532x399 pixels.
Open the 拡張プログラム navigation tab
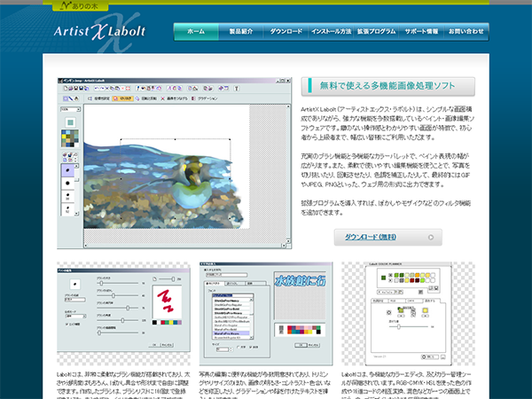pos(376,32)
